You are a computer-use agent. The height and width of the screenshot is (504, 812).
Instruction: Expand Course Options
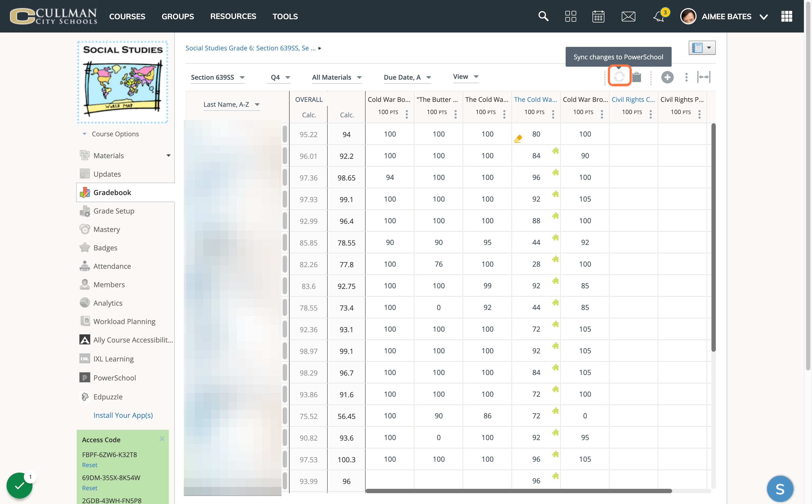pyautogui.click(x=110, y=134)
